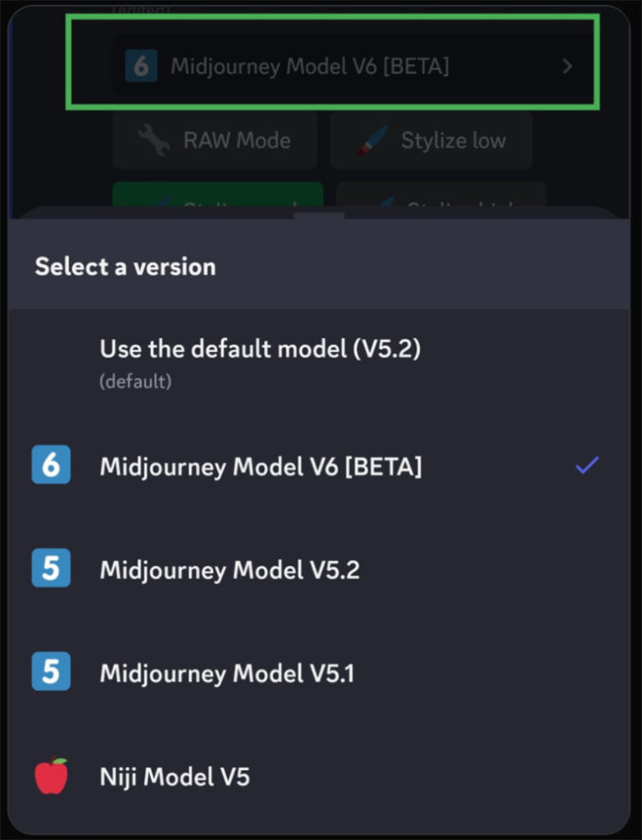
Task: Select the Midjourney Model V6 [BETA] option
Action: pyautogui.click(x=319, y=465)
